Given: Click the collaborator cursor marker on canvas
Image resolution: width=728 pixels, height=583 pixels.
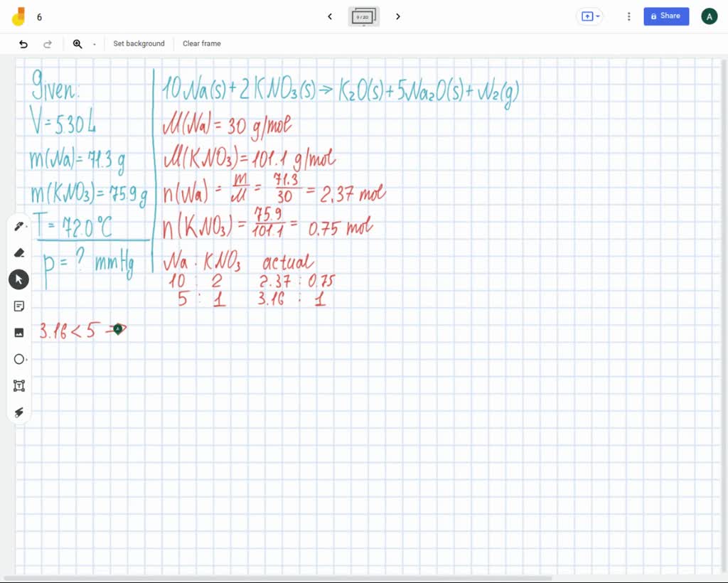Looking at the screenshot, I should (119, 329).
